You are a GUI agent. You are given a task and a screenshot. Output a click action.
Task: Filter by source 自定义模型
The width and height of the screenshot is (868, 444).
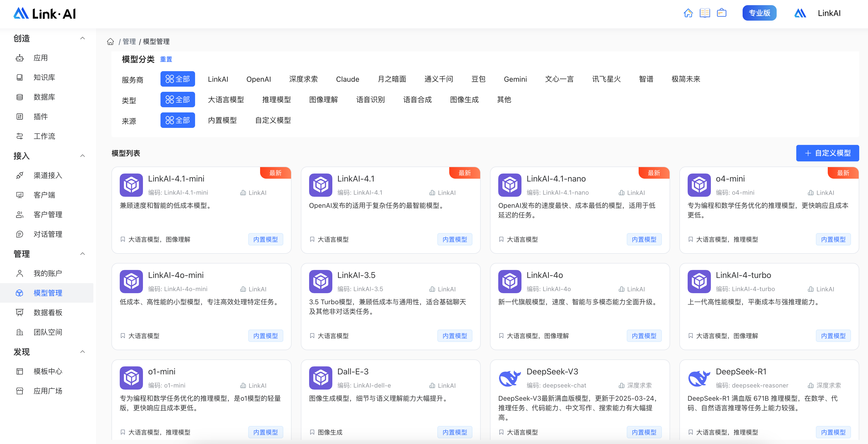tap(273, 120)
